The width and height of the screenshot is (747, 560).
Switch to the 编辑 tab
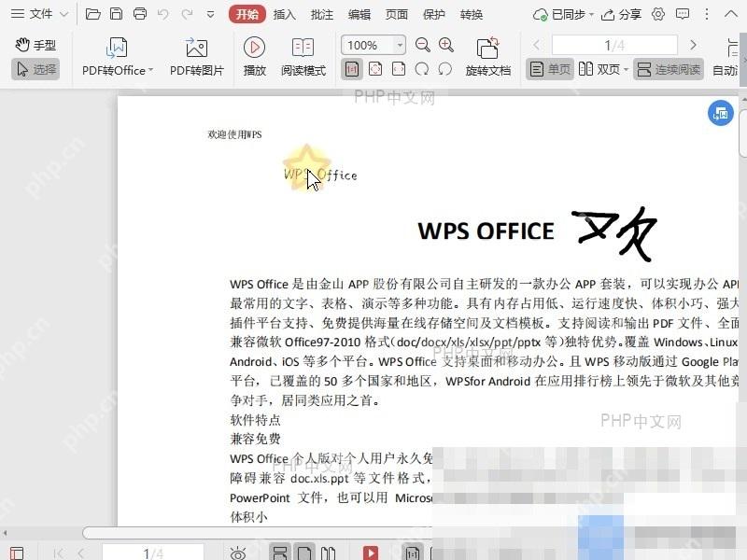(x=359, y=15)
